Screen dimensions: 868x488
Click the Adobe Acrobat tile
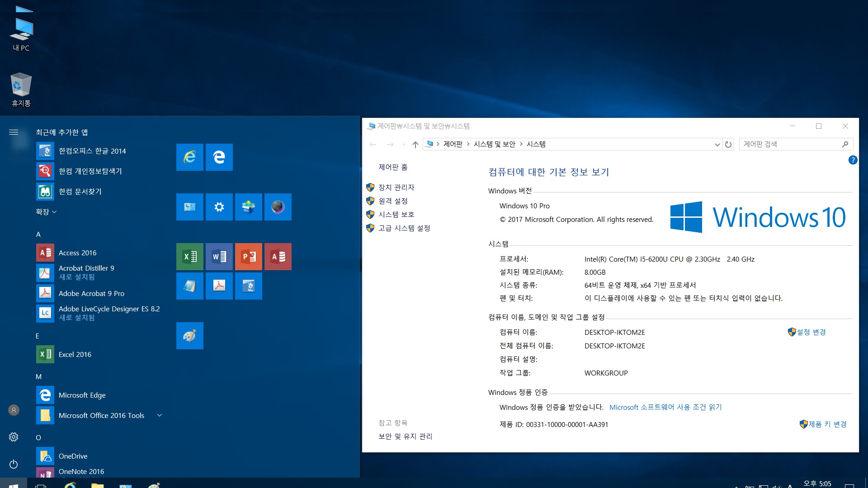219,286
